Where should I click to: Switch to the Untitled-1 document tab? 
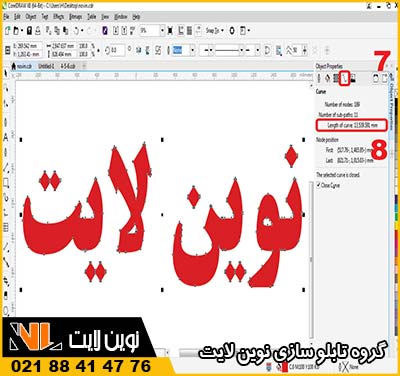pyautogui.click(x=46, y=66)
